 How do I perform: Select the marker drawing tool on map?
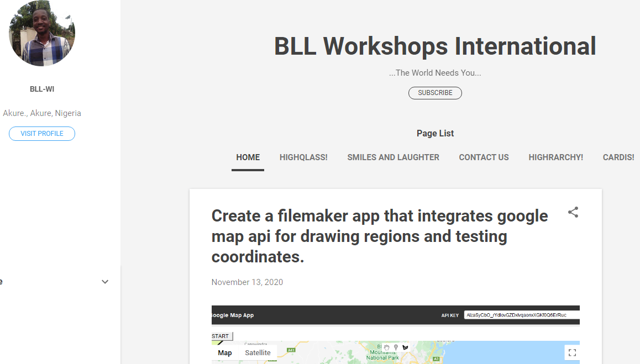coord(396,347)
